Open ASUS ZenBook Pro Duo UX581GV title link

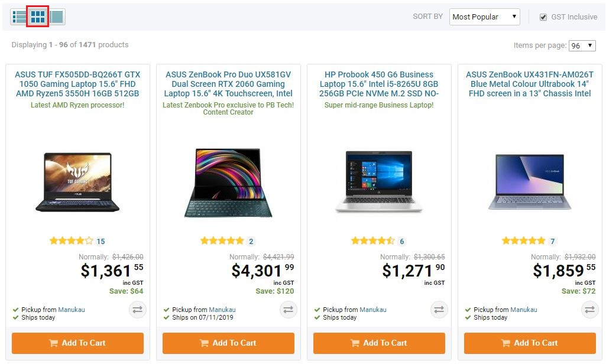pos(228,84)
